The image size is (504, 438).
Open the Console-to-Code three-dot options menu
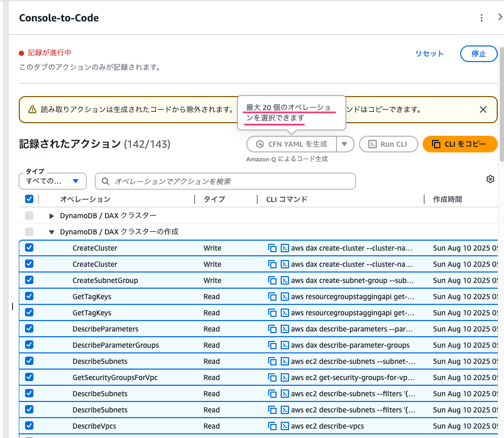[481, 18]
